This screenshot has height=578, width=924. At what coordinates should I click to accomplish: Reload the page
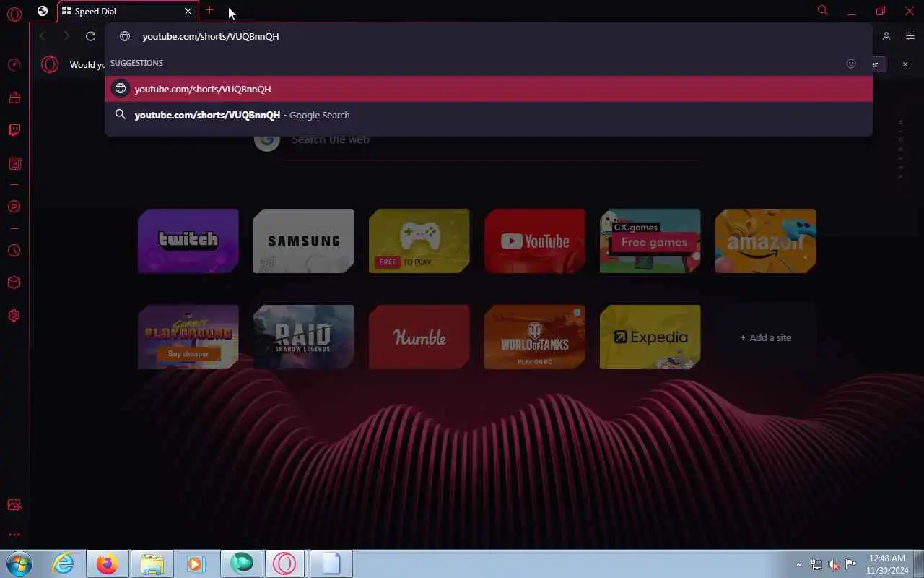pos(90,36)
